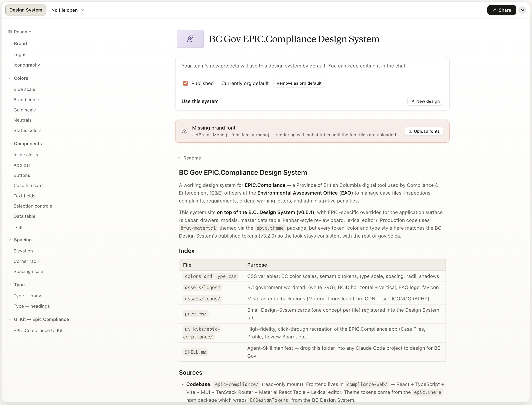Screen dimensions: 532x405
Task: Click the colors_and_type.css file cell
Action: tap(211, 276)
